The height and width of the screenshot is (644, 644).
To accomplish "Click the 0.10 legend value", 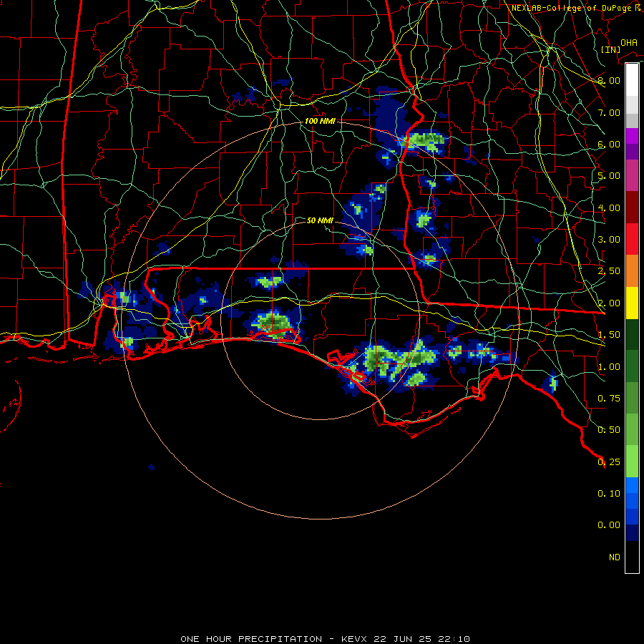I will click(x=609, y=494).
